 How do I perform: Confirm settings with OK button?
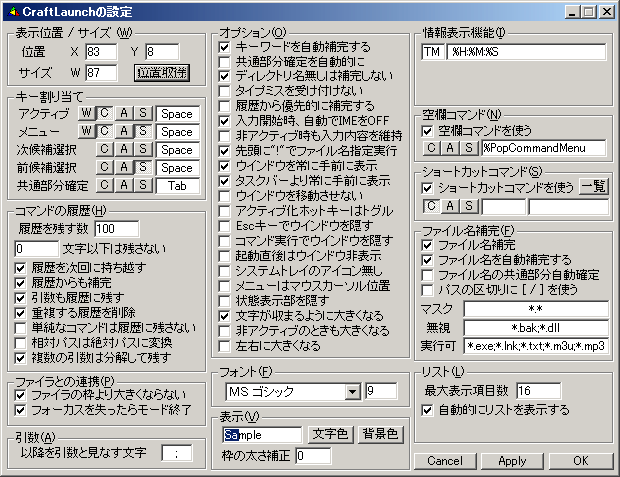(580, 461)
